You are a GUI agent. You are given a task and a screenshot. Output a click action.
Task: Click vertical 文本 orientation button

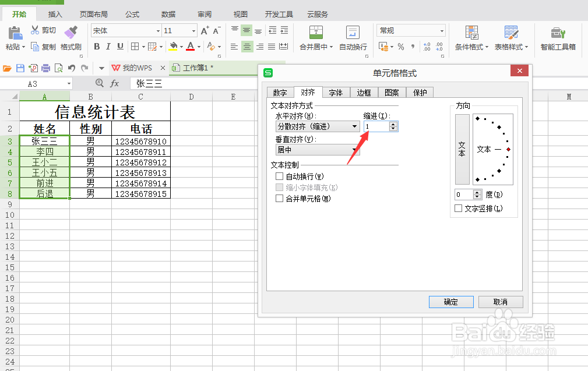coord(462,149)
